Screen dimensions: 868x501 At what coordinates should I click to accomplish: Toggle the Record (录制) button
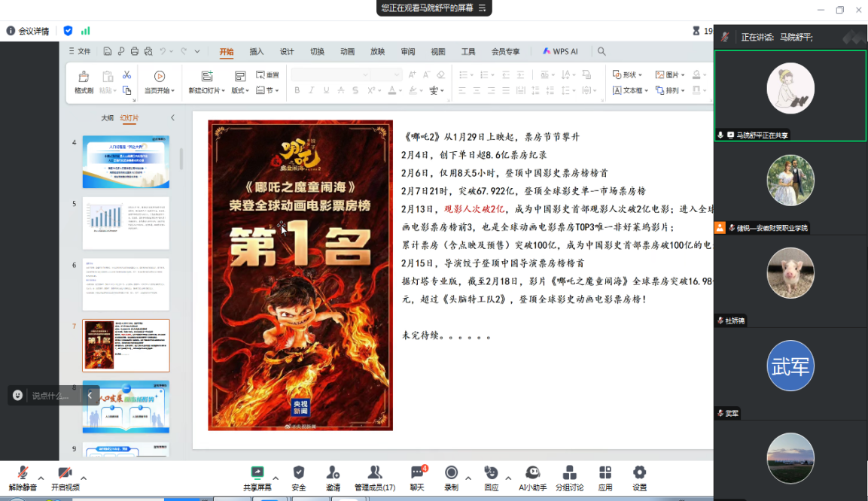[x=451, y=477]
